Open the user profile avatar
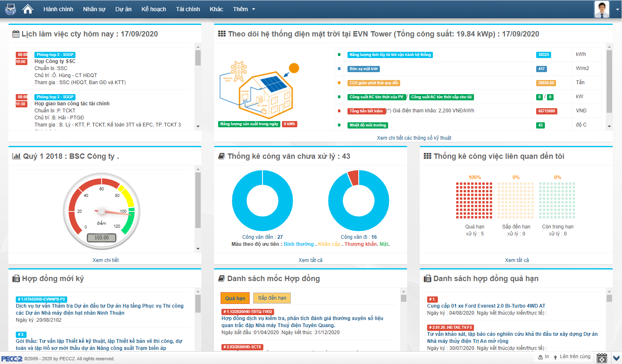This screenshot has height=364, width=622. [x=601, y=9]
